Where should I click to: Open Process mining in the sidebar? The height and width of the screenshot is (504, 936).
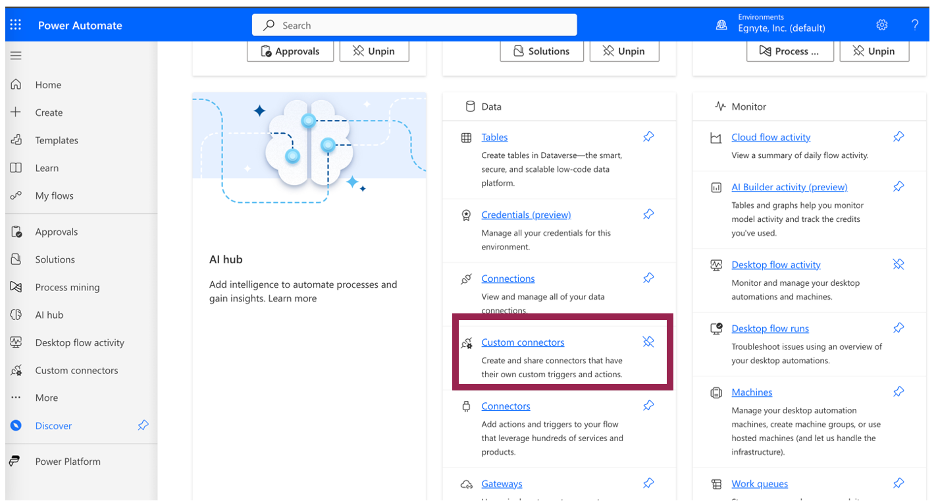click(67, 287)
